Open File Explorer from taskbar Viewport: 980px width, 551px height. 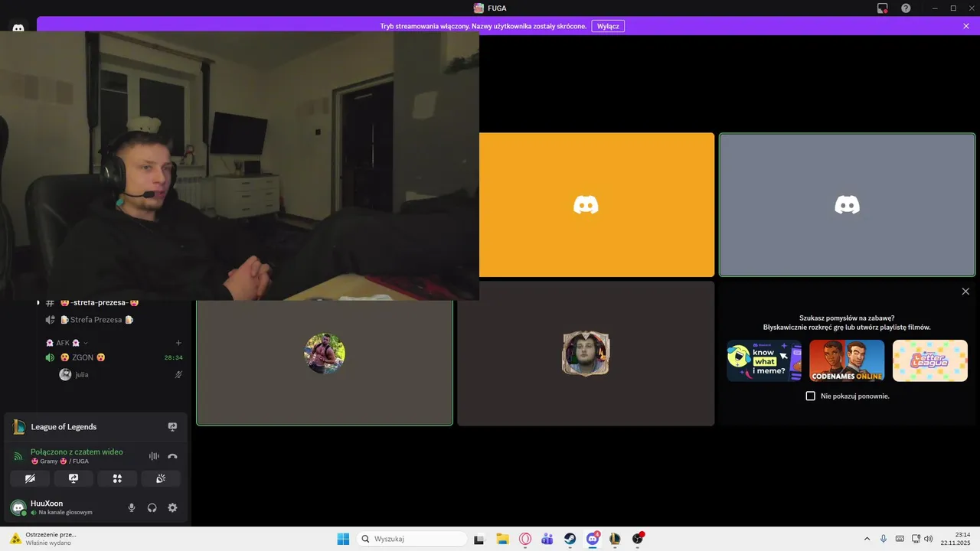tap(502, 539)
